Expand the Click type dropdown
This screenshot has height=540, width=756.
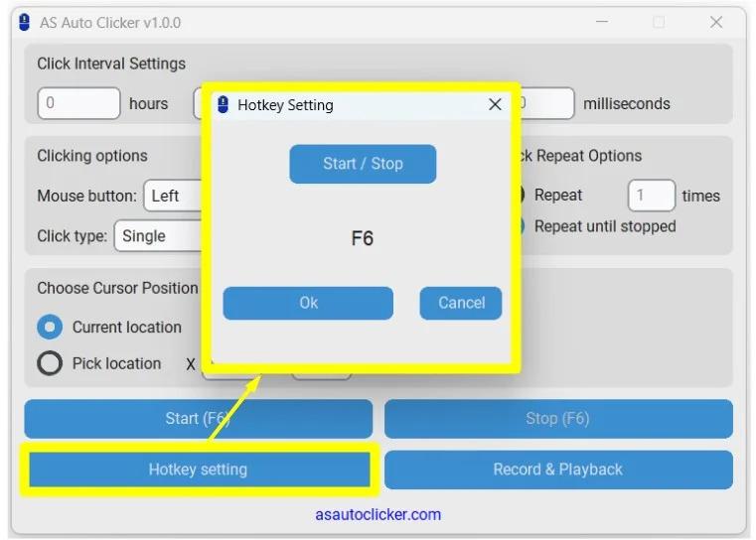(159, 236)
